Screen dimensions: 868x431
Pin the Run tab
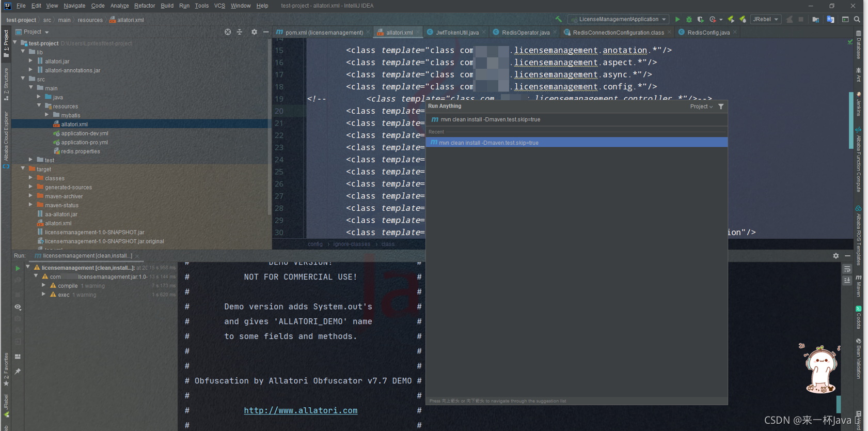point(18,371)
